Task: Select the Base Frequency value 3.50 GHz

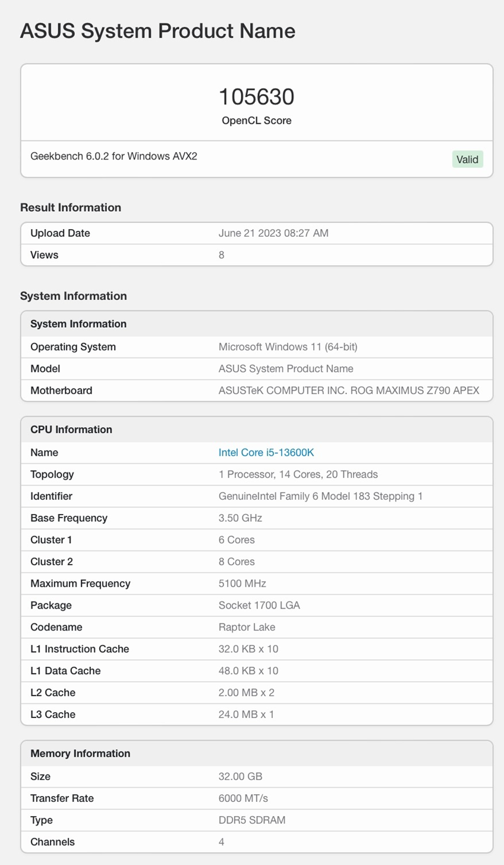Action: pyautogui.click(x=240, y=518)
